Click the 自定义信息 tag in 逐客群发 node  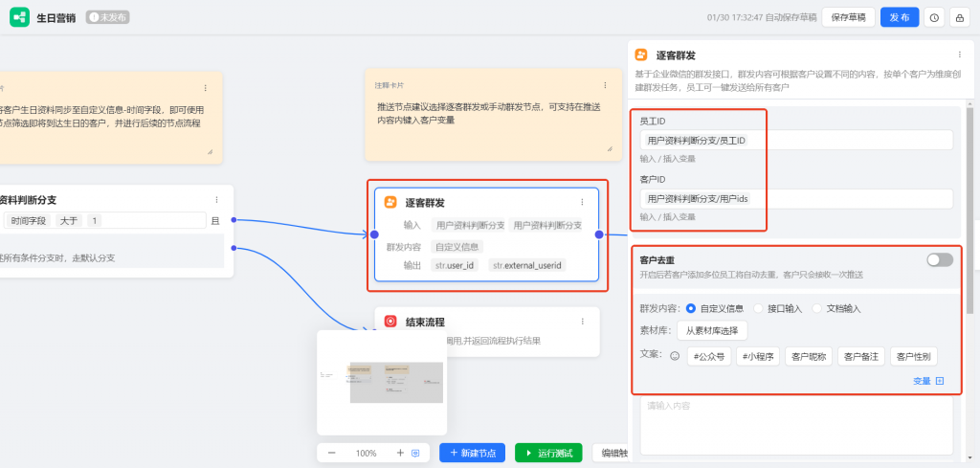click(x=457, y=246)
